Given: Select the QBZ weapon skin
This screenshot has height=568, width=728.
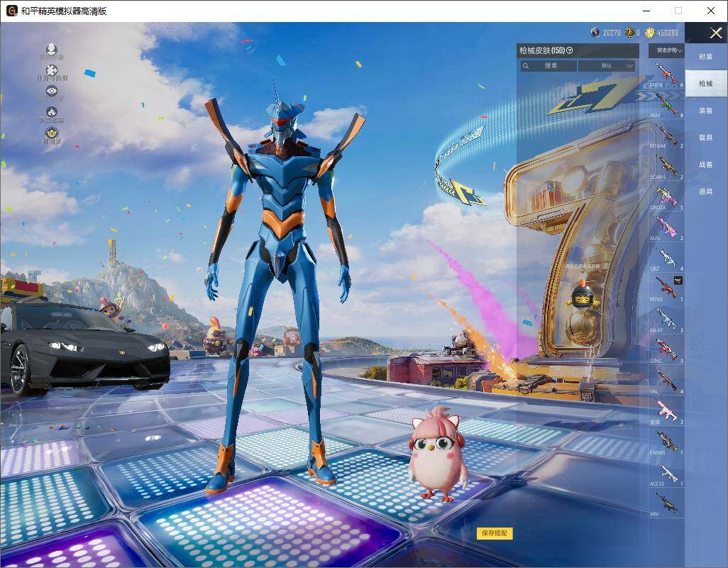Looking at the screenshot, I should click(x=666, y=258).
